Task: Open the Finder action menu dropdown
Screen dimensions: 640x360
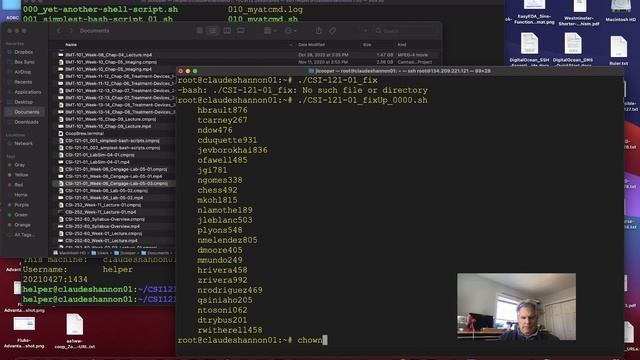Action: coord(291,31)
